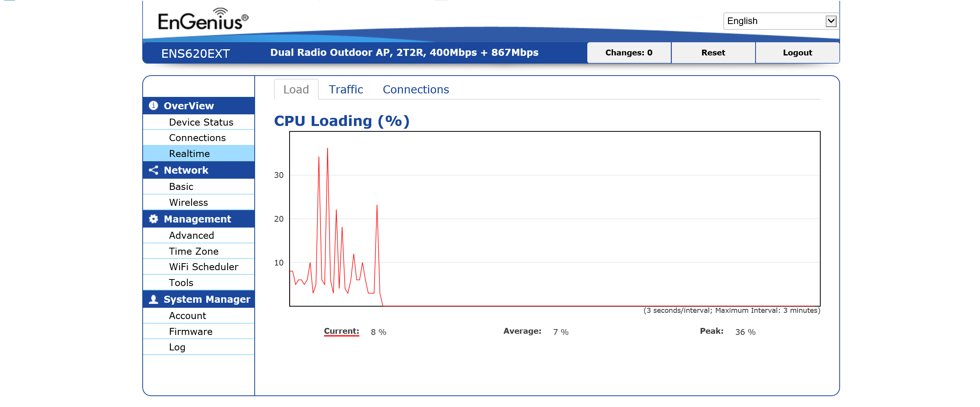This screenshot has width=980, height=407.
Task: Click the Management section header
Action: tap(199, 219)
